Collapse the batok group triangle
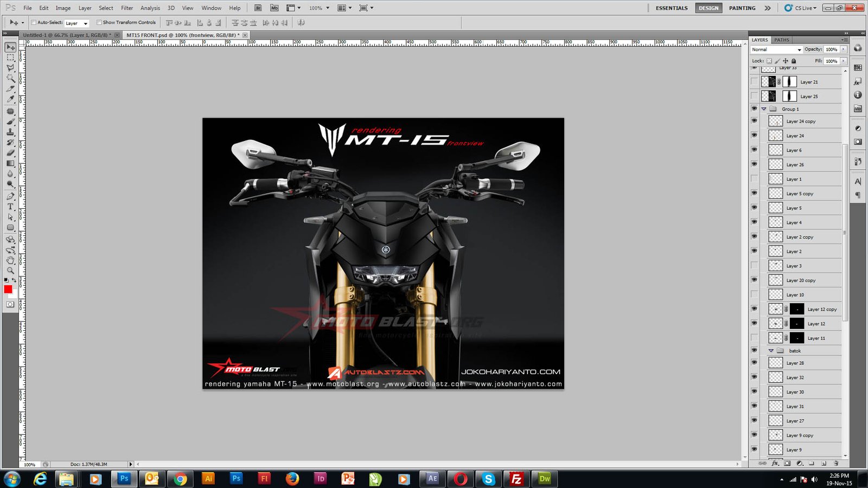This screenshot has width=868, height=488. pos(771,351)
